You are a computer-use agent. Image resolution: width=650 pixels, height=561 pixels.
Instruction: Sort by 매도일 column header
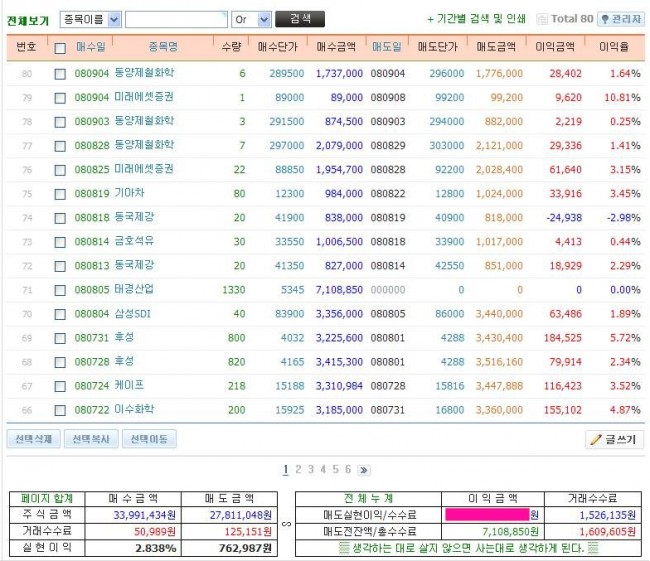click(x=387, y=46)
